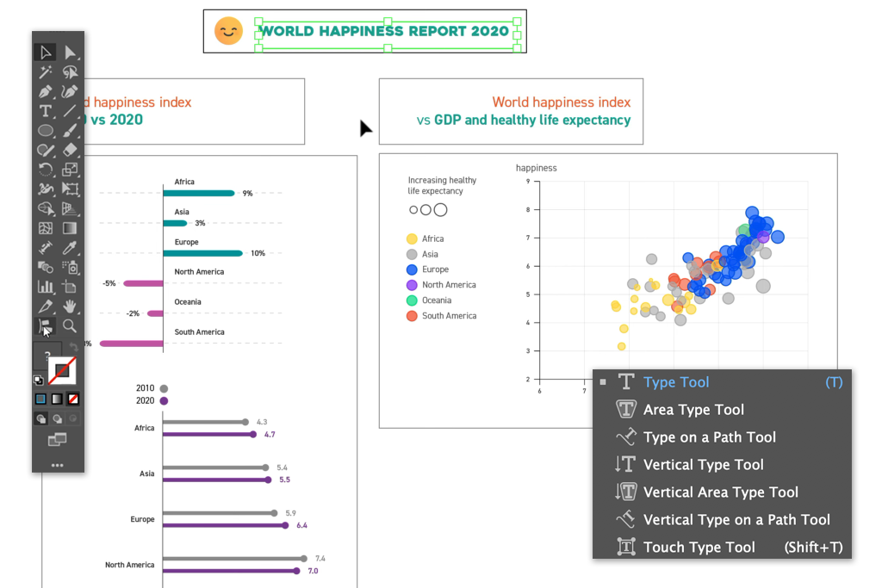Select the Rotate tool
Viewport: 882px width, 588px height.
[46, 170]
